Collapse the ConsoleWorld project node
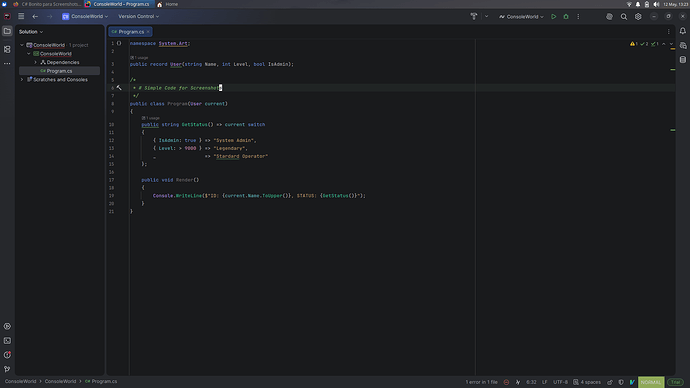 coord(29,54)
